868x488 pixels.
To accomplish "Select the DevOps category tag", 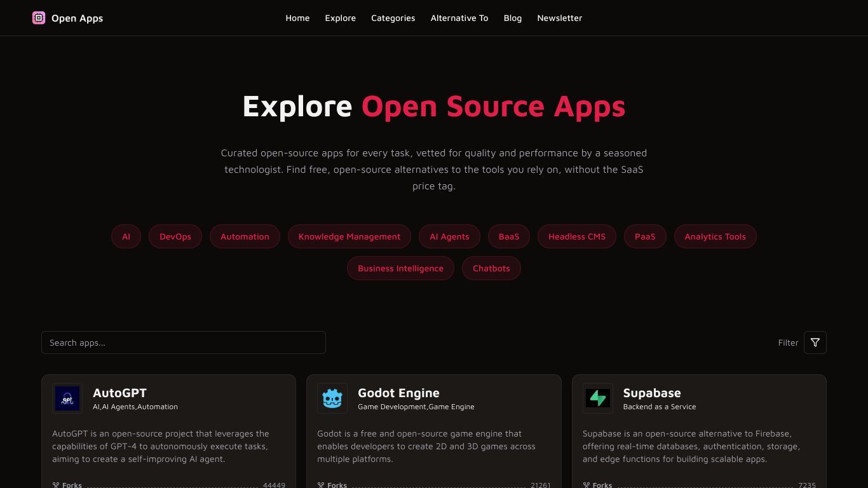I will (x=175, y=236).
